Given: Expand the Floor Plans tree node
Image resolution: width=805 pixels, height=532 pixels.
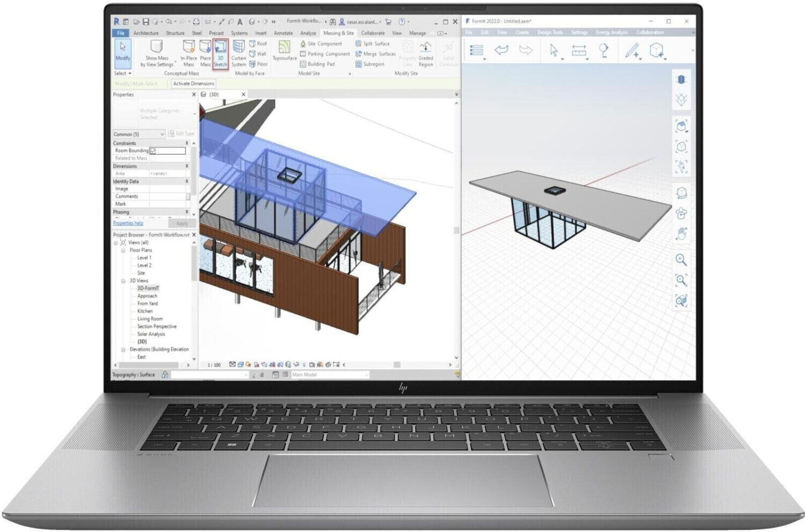Looking at the screenshot, I should pyautogui.click(x=123, y=250).
